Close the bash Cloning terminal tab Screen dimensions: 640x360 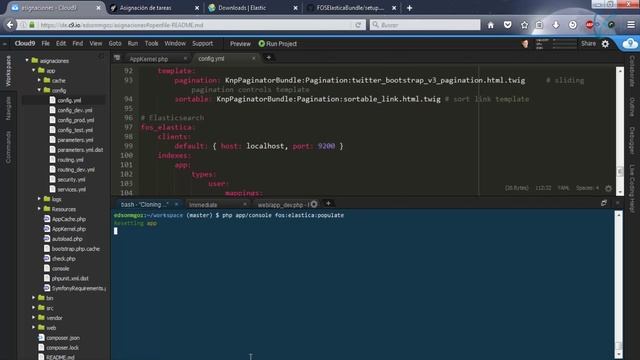tap(176, 204)
